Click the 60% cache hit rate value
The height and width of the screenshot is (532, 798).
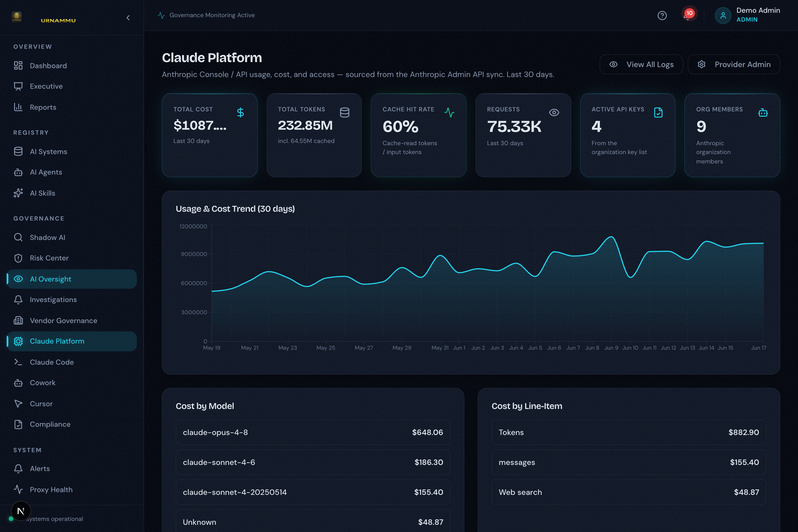click(x=401, y=127)
